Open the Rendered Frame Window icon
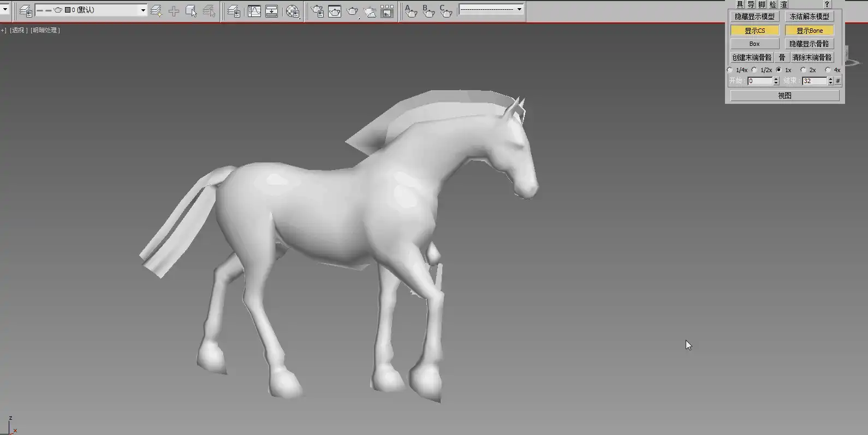Image resolution: width=868 pixels, height=435 pixels. tap(335, 11)
